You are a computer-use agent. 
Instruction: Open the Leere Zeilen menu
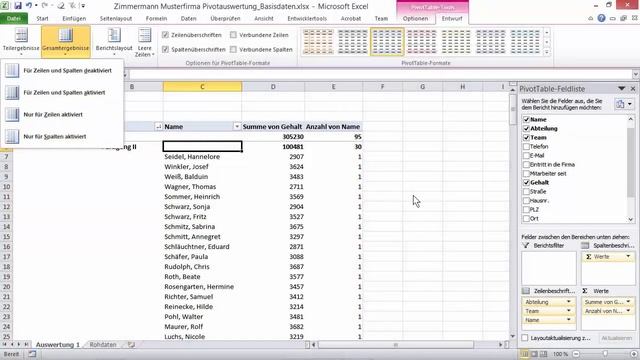pyautogui.click(x=144, y=41)
